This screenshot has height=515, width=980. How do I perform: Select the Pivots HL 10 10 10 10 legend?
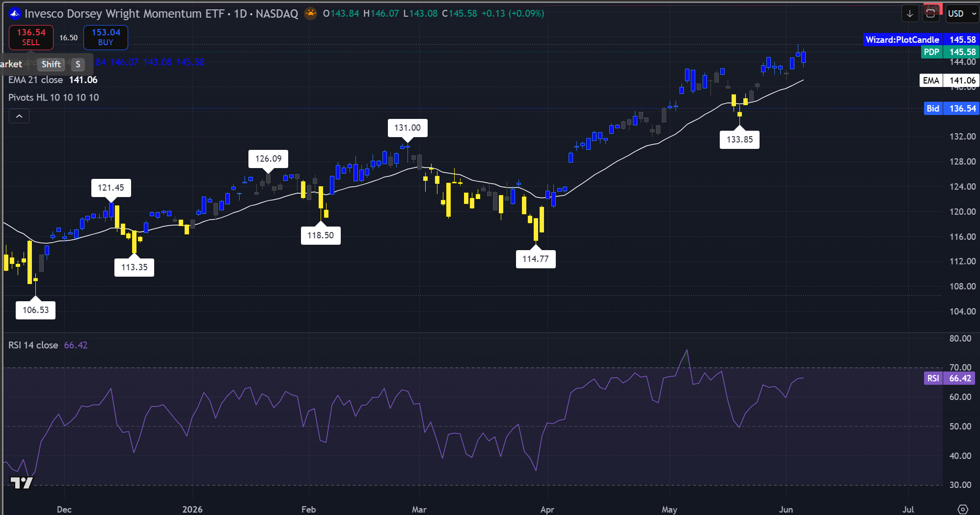click(x=54, y=97)
